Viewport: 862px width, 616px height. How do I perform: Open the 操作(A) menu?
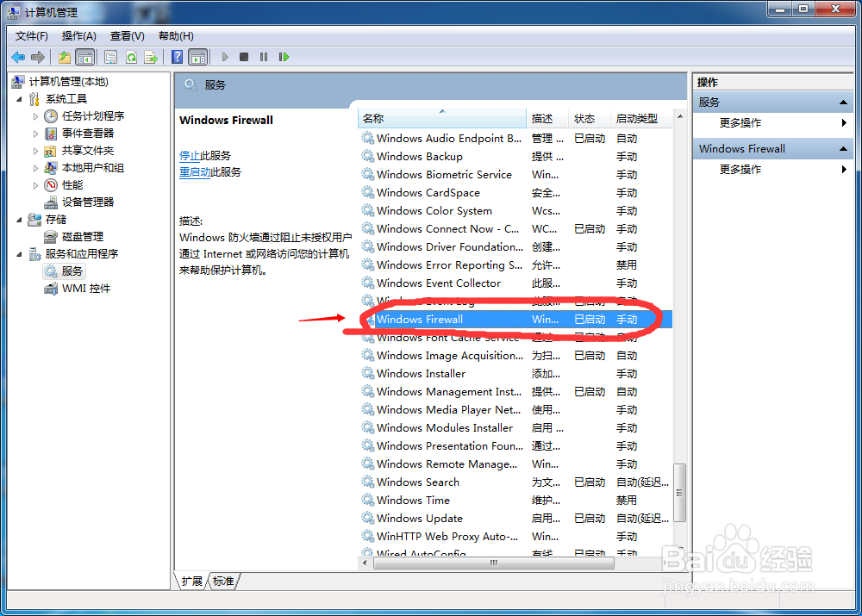79,36
